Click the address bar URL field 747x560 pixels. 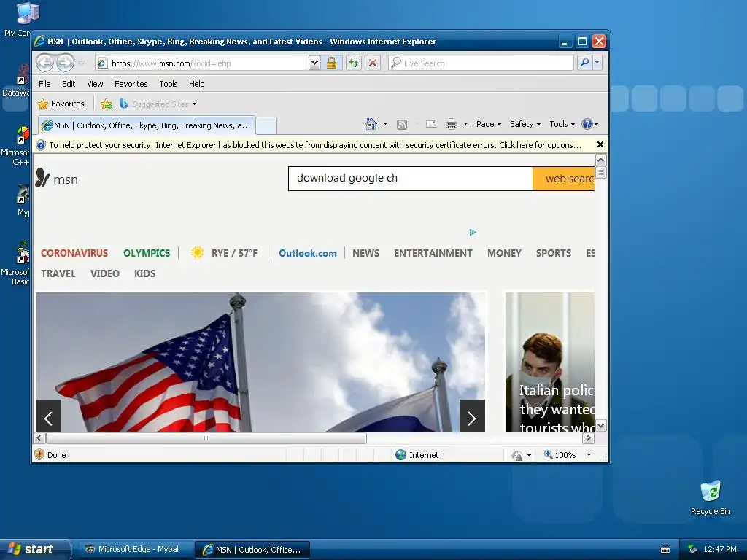[x=203, y=63]
